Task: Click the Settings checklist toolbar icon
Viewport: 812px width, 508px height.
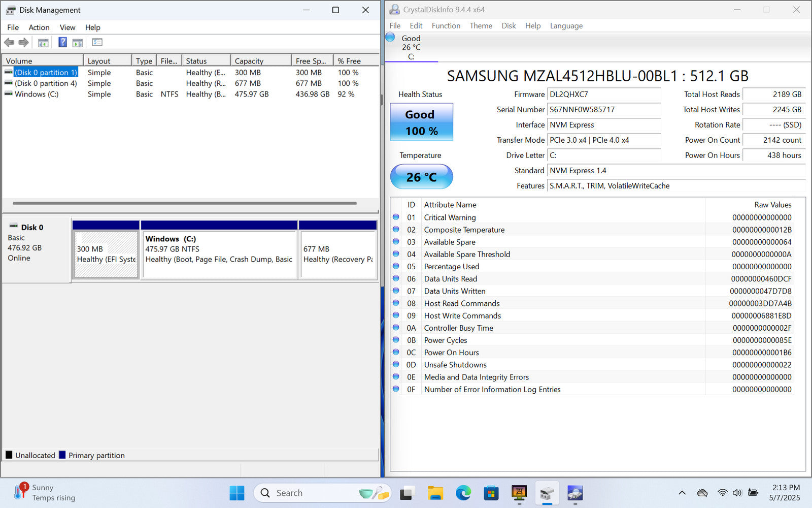Action: pos(97,42)
